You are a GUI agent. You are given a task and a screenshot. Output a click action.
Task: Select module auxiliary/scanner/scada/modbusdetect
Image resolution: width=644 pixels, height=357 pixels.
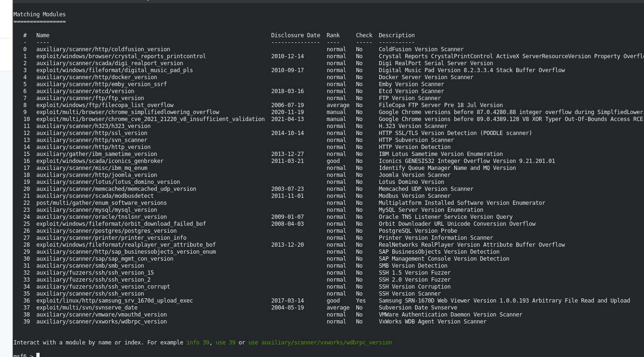click(x=95, y=196)
